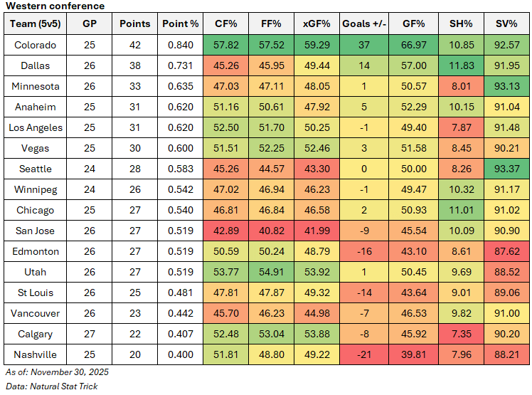Click San Jose's FF% cell showing 40.82
The image size is (532, 395).
pos(271,231)
